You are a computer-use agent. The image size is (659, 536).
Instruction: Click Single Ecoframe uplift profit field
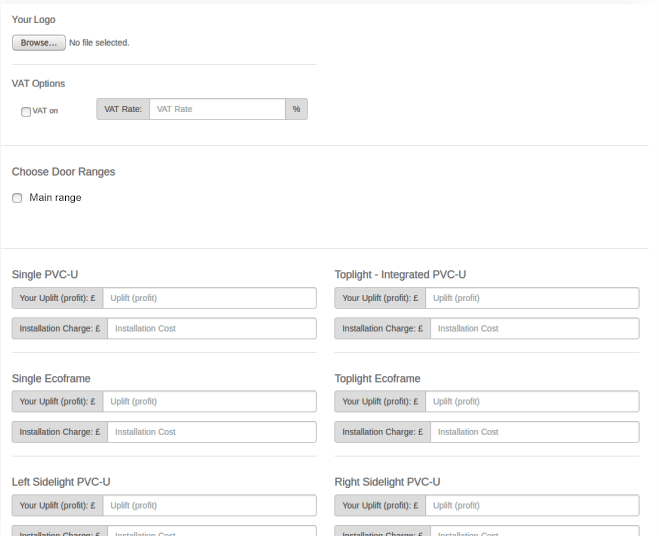click(x=209, y=402)
